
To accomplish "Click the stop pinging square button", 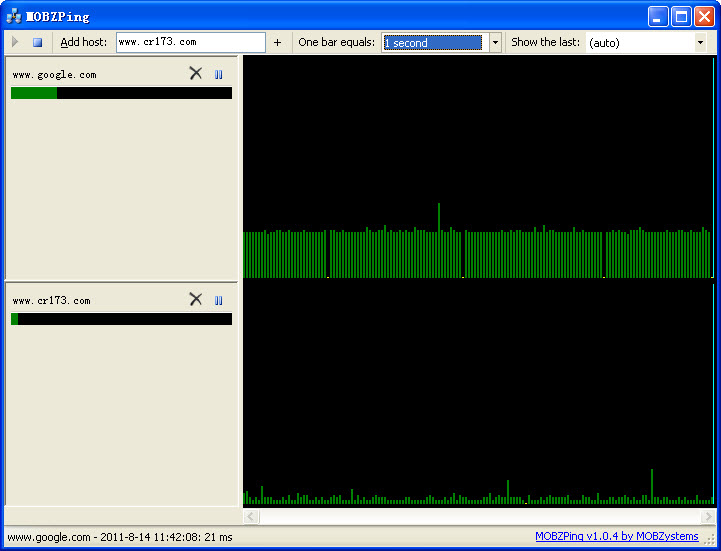I will 37,42.
